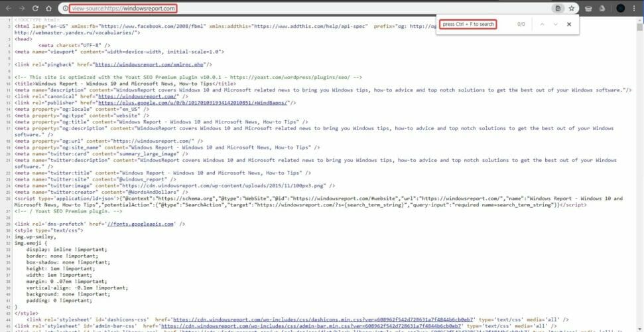Screen dimensions: 644x332
Task: Click the box-shadow: none !important line
Action: tap(68, 262)
